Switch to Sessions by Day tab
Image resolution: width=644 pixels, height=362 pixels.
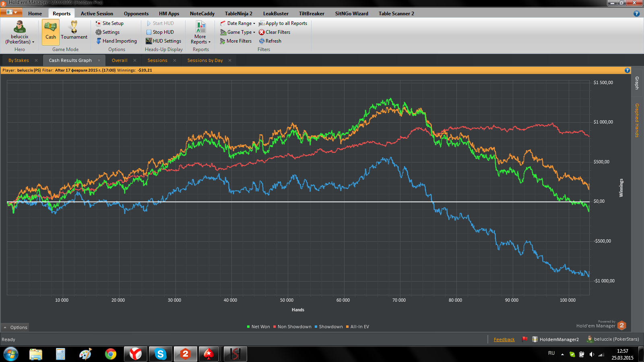205,60
